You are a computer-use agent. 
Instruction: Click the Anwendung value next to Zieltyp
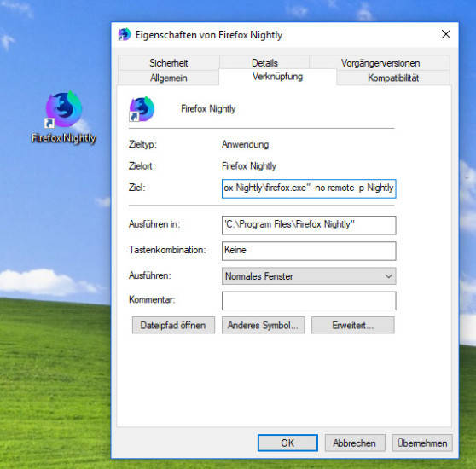click(246, 144)
